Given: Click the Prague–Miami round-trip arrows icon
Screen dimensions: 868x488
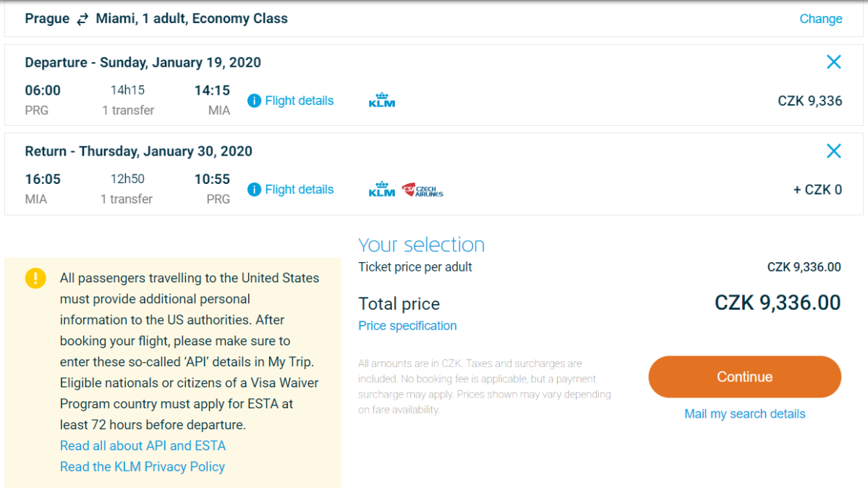Looking at the screenshot, I should tap(83, 20).
